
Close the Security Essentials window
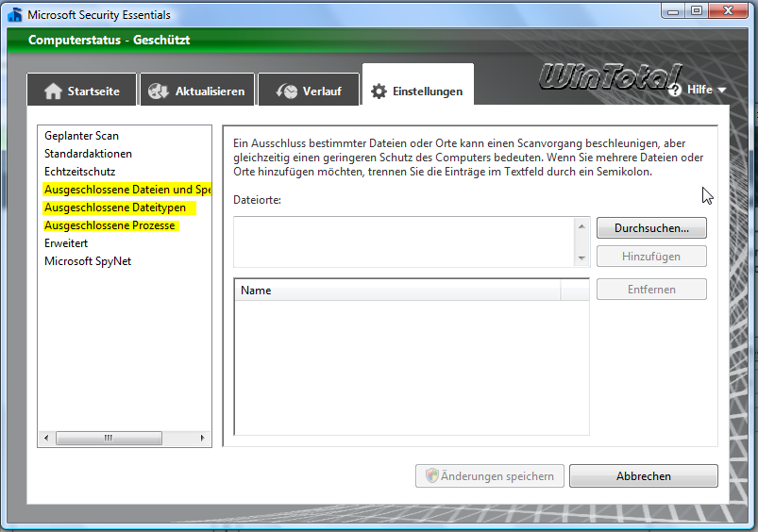tap(728, 11)
